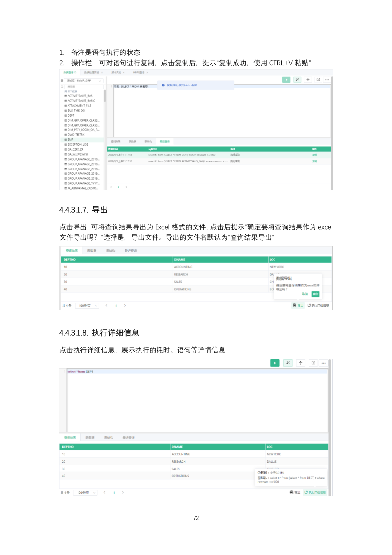Click 执行详细信息 below the 数据导出 popup
Screen dimensions: 392x555
pos(318,305)
